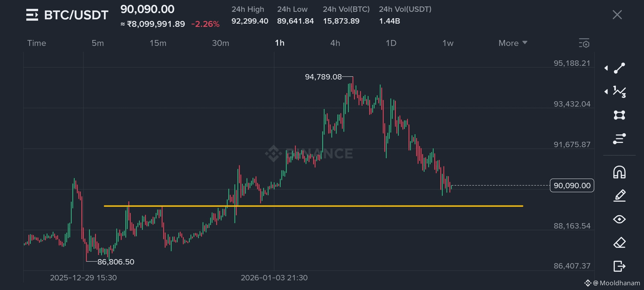Click the 95,188.21 price axis label

click(x=572, y=63)
